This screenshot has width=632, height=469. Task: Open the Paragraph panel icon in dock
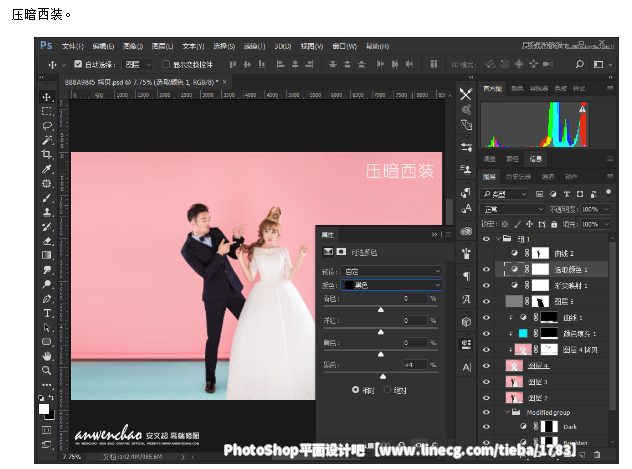click(466, 276)
